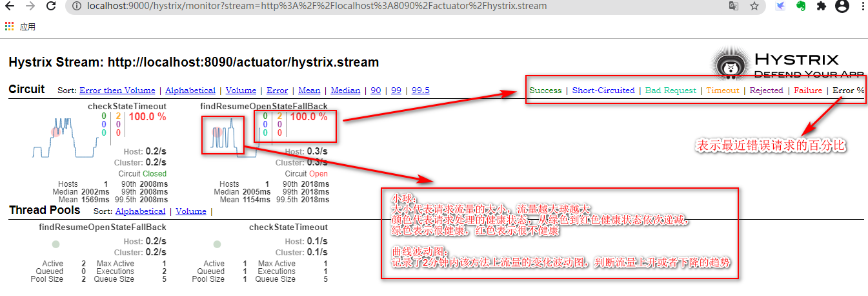Bookmark this page with the star icon

point(754,6)
